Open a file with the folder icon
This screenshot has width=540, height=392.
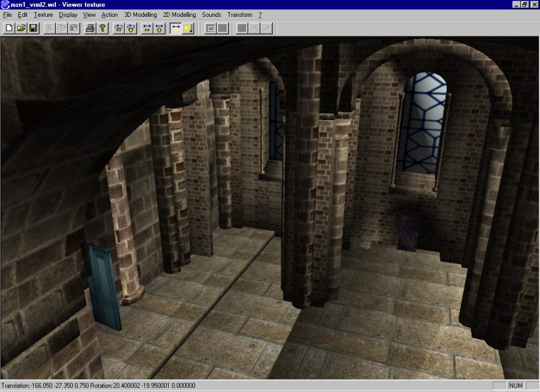pos(21,28)
